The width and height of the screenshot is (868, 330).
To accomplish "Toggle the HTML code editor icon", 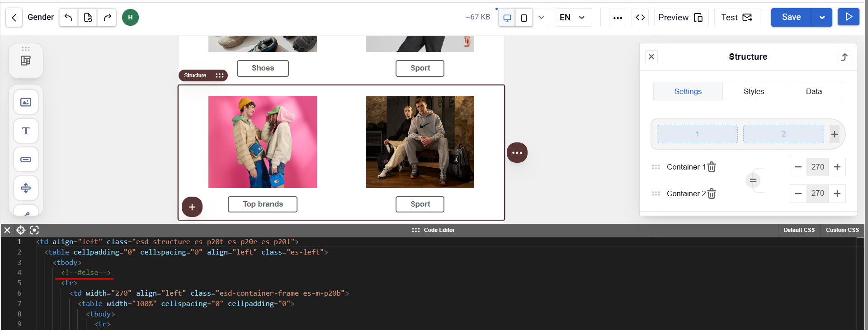I will pos(640,18).
